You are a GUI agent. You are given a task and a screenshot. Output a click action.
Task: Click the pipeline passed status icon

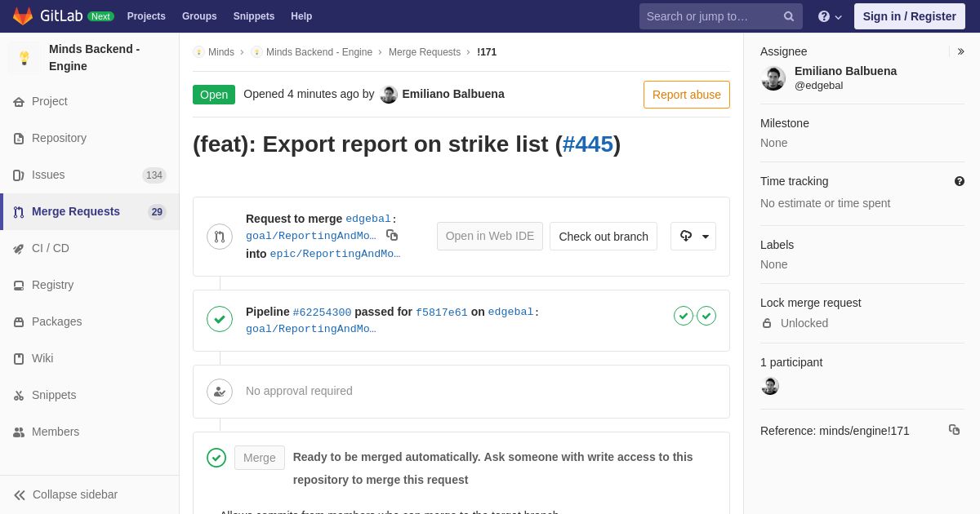click(x=220, y=319)
